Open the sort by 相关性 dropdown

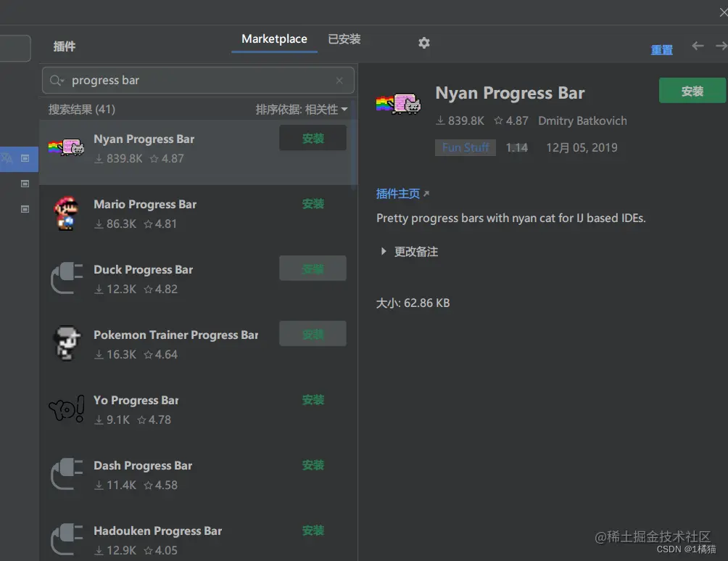click(x=302, y=110)
